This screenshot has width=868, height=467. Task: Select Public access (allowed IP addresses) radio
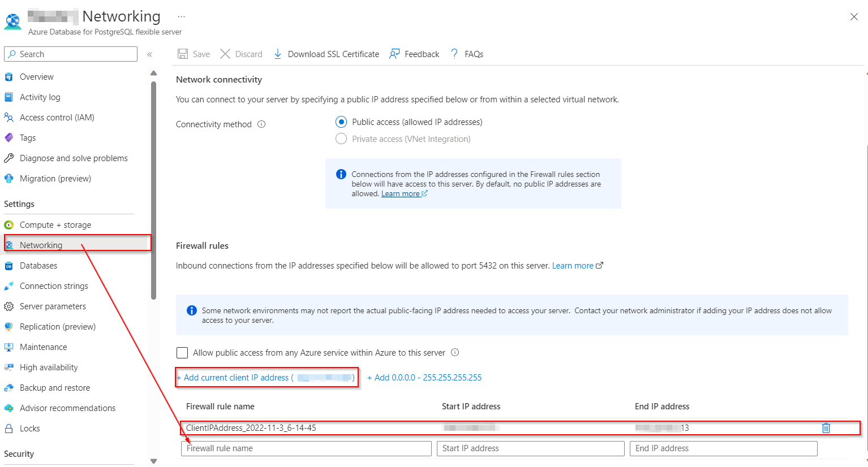341,122
